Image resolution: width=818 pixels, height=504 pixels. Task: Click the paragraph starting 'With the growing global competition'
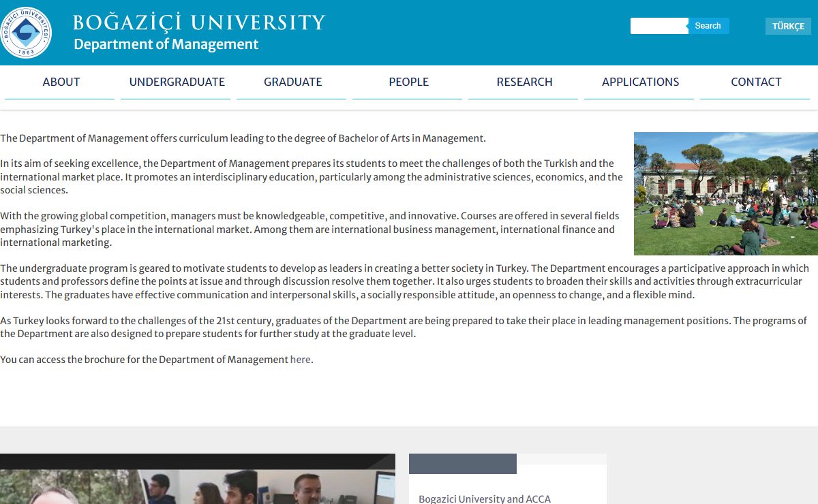[x=312, y=230]
